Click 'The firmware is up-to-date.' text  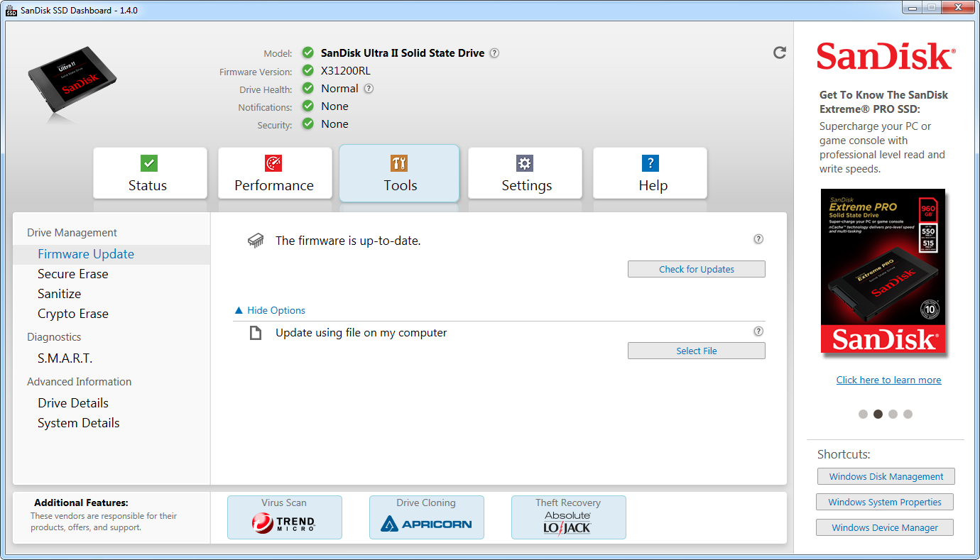pyautogui.click(x=348, y=241)
